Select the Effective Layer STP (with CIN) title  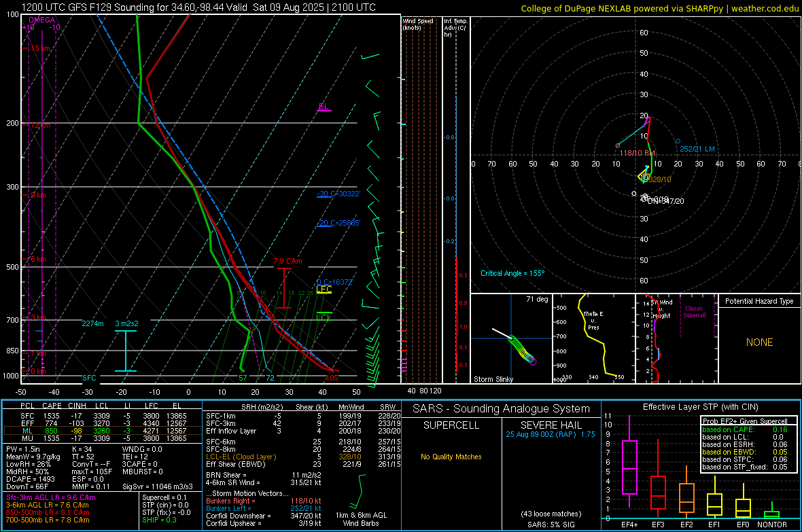click(700, 407)
